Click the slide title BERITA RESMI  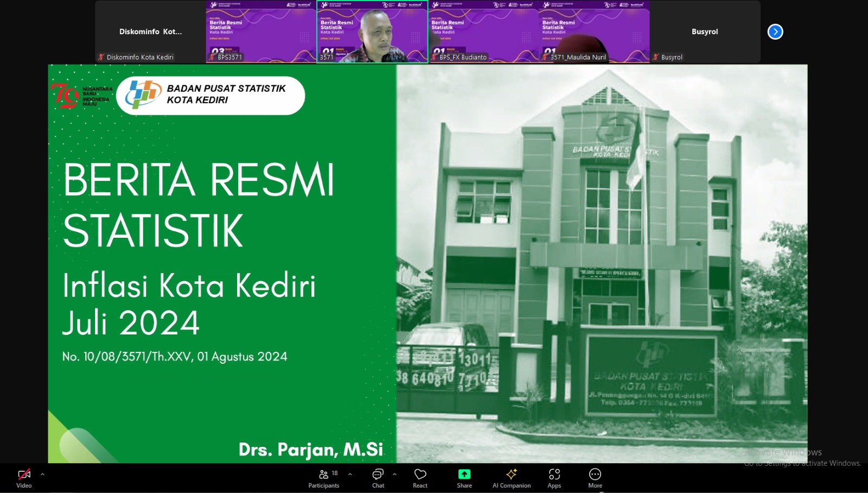199,179
